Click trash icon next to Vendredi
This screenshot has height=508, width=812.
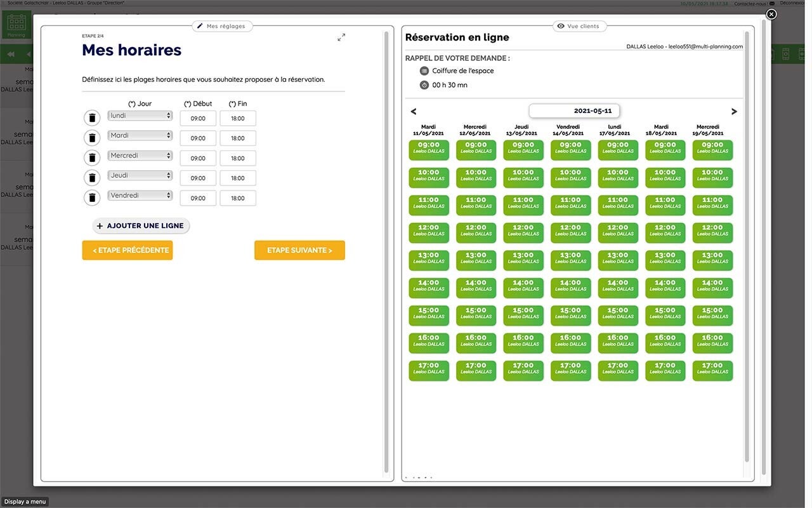point(92,198)
